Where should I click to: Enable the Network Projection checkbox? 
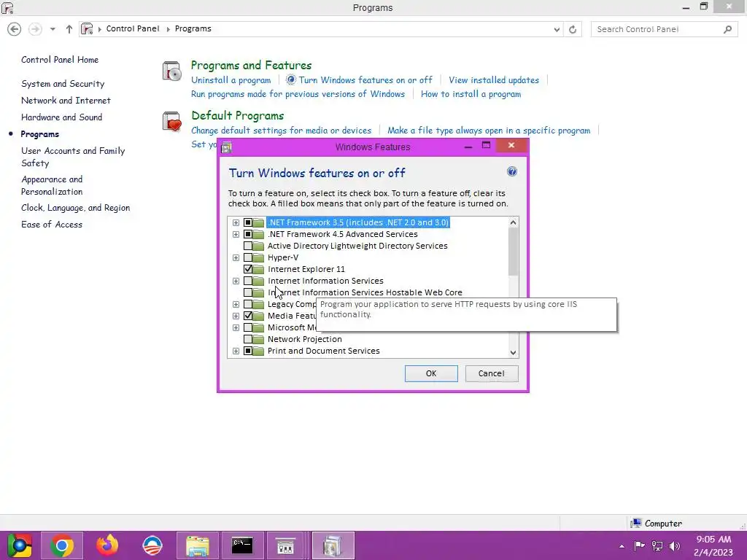tap(248, 339)
